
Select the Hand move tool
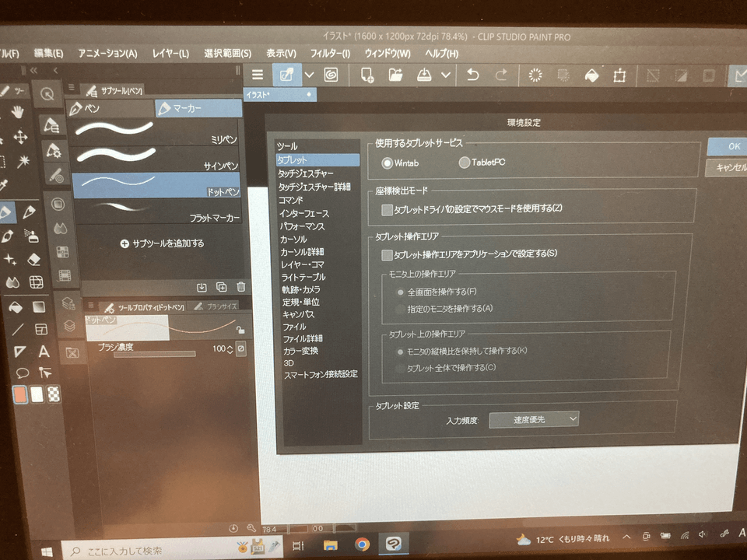click(18, 113)
